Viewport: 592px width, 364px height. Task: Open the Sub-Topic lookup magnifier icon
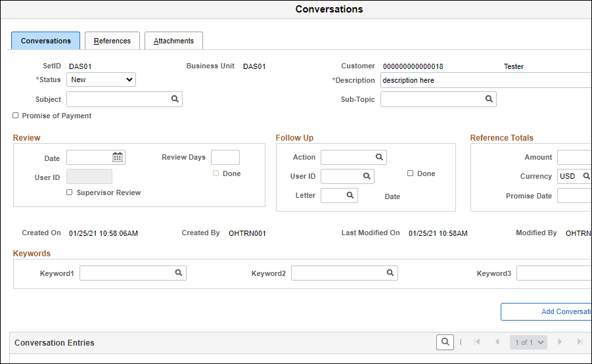coord(489,99)
